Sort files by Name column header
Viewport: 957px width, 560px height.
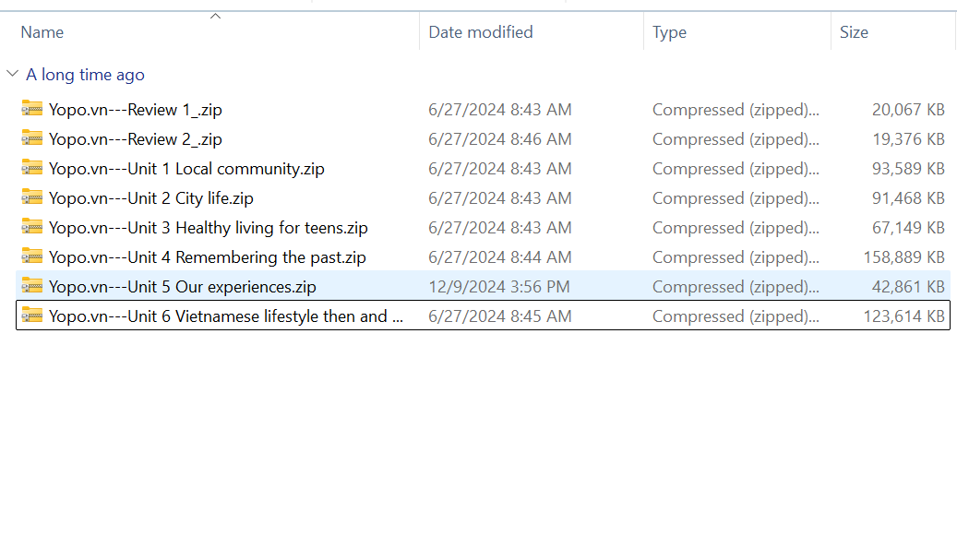42,32
